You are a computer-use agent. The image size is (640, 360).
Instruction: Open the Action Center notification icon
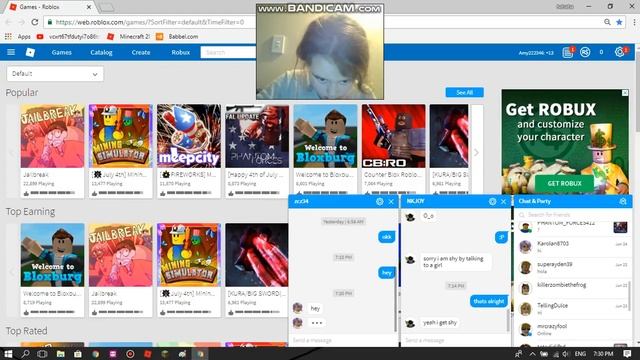[627, 353]
